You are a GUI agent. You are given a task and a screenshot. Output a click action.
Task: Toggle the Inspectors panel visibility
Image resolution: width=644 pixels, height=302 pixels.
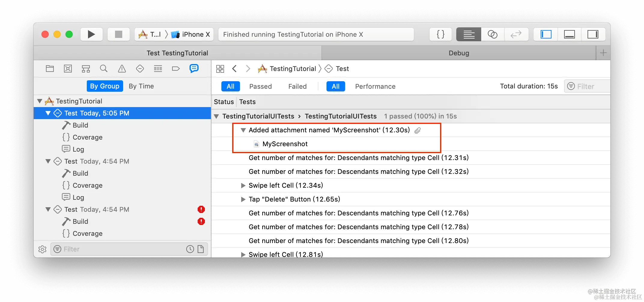(593, 34)
